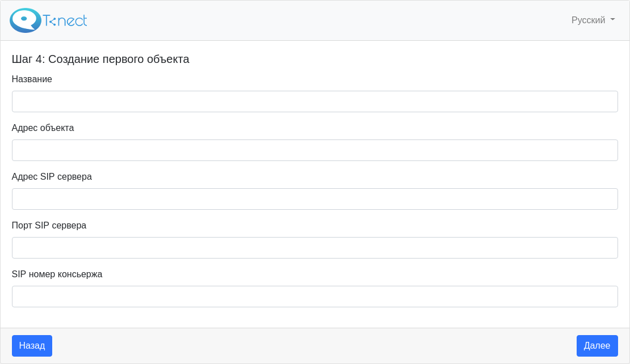Click the Шаг 4 step heading
The width and height of the screenshot is (630, 364).
tap(100, 59)
